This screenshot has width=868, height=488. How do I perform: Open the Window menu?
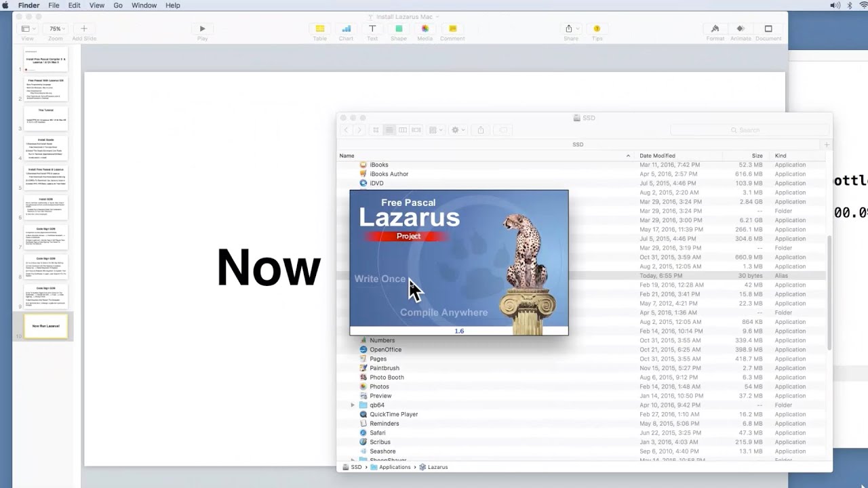tap(144, 5)
